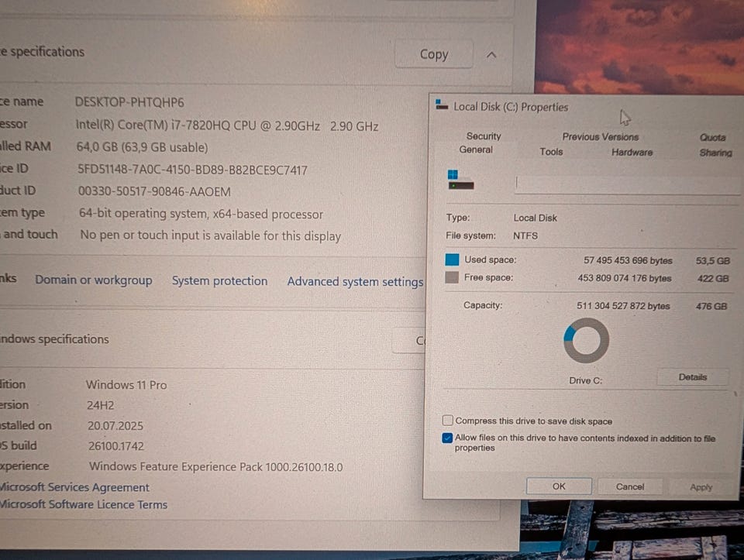This screenshot has height=560, width=744.
Task: Select Windows Feature Experience Pack text
Action: pos(216,466)
